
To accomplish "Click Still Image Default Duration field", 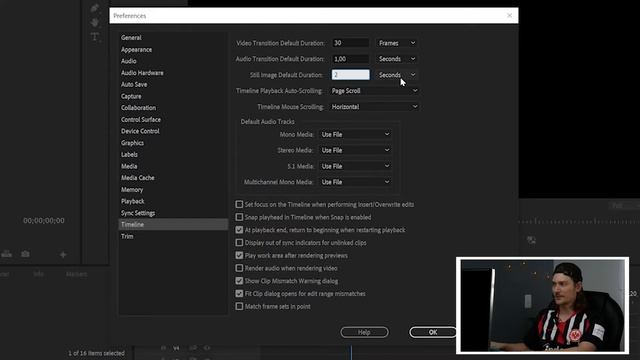I will click(x=351, y=75).
